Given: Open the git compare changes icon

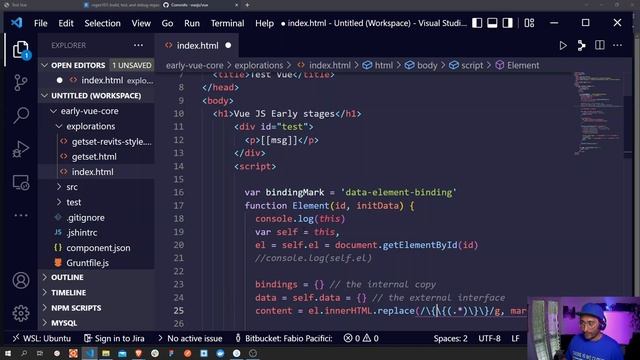Looking at the screenshot, I should (x=581, y=45).
